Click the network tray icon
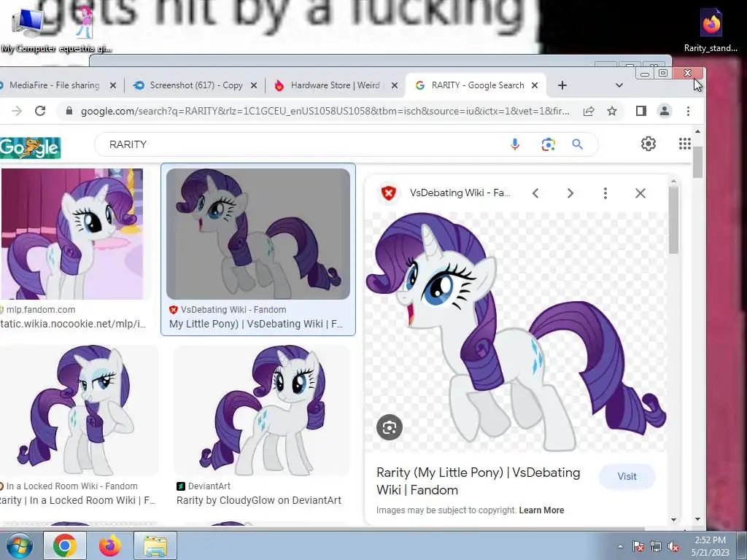The height and width of the screenshot is (560, 747). point(656,547)
